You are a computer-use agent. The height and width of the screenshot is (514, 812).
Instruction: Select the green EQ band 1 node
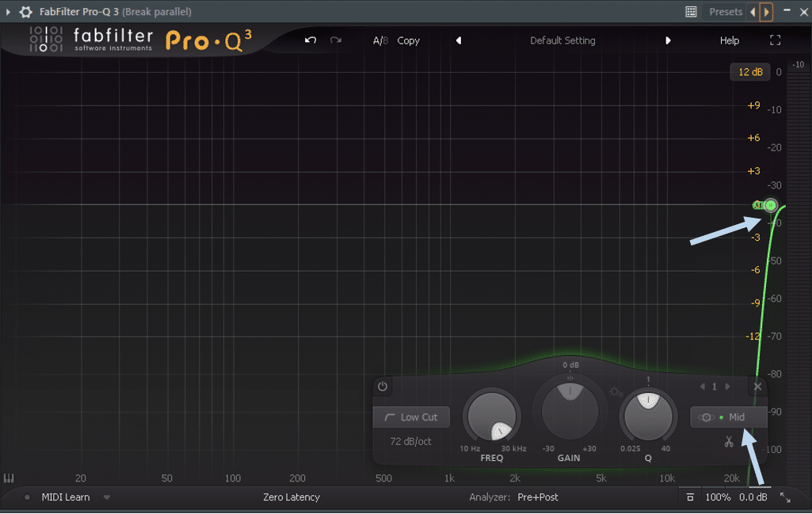click(771, 205)
